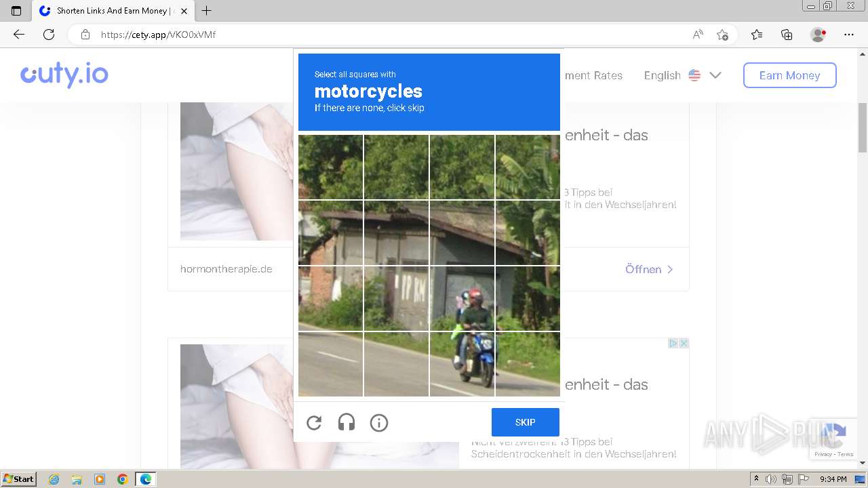Open File Explorer from taskbar
868x488 pixels.
click(x=77, y=479)
